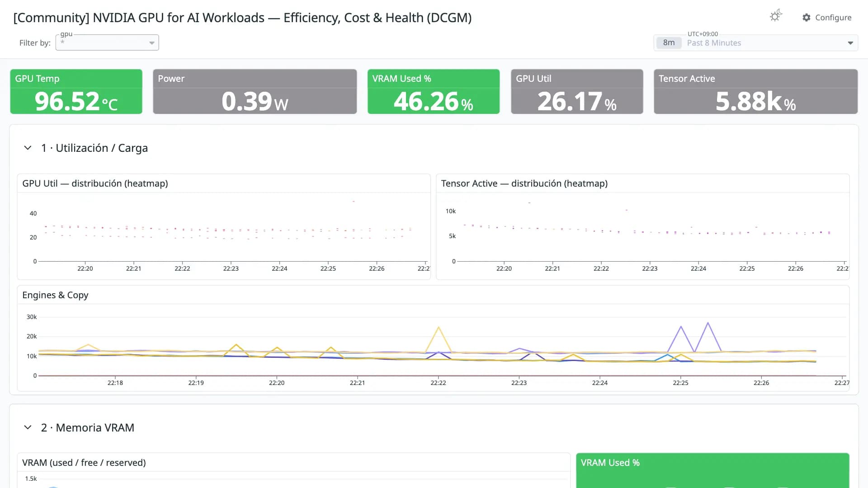The width and height of the screenshot is (868, 488).
Task: Open the Past 8 Minutes time range selector
Action: [x=755, y=43]
